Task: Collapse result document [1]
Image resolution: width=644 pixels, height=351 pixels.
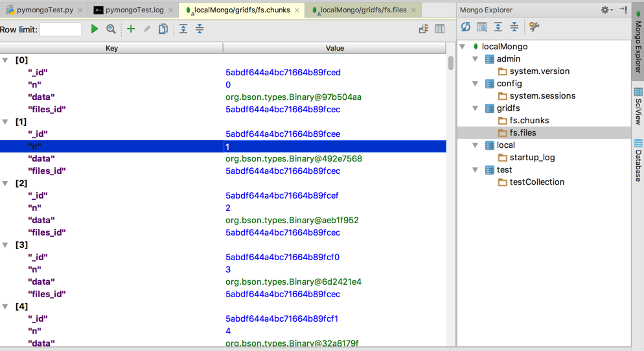Action: 5,122
